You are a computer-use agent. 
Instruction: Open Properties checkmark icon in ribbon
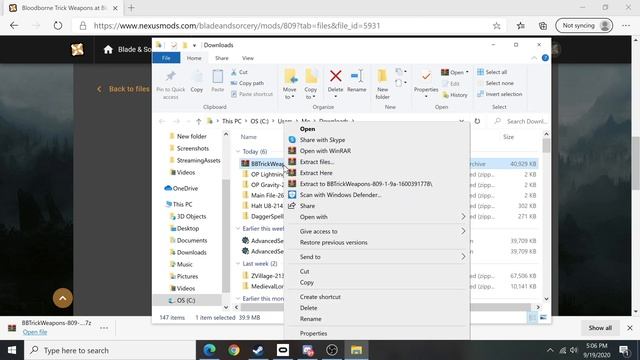coord(426,76)
